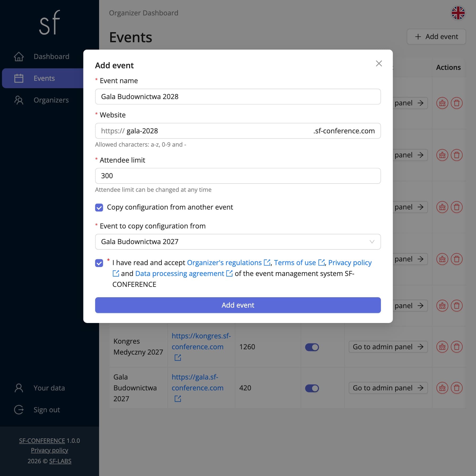
Task: Click the Event name input field
Action: coord(238,97)
